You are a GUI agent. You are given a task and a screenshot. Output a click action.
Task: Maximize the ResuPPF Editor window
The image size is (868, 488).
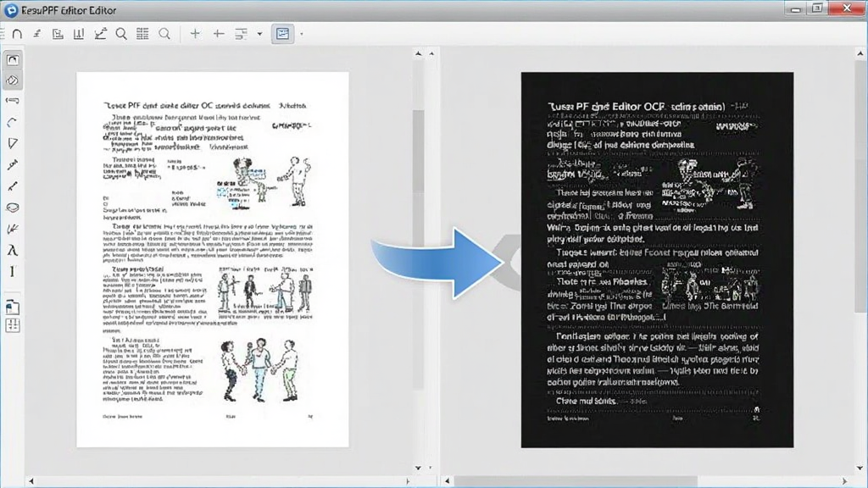(817, 8)
